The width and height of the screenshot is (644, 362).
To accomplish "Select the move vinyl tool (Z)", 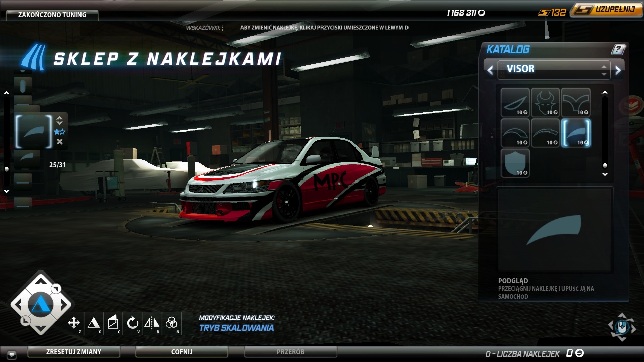I will [x=74, y=323].
